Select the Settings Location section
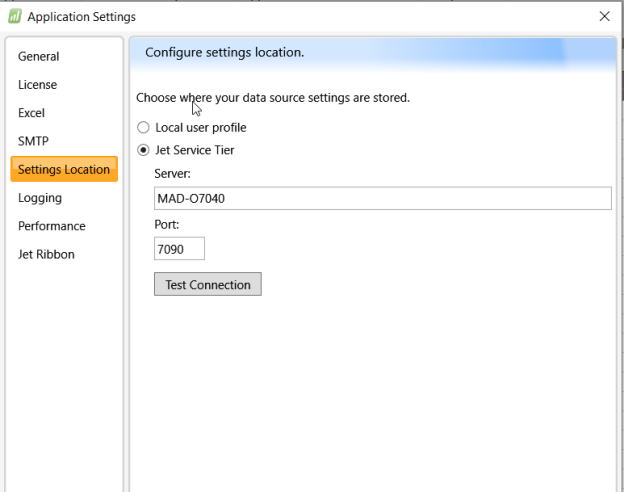Screen dimensions: 624x492 pyautogui.click(x=64, y=169)
